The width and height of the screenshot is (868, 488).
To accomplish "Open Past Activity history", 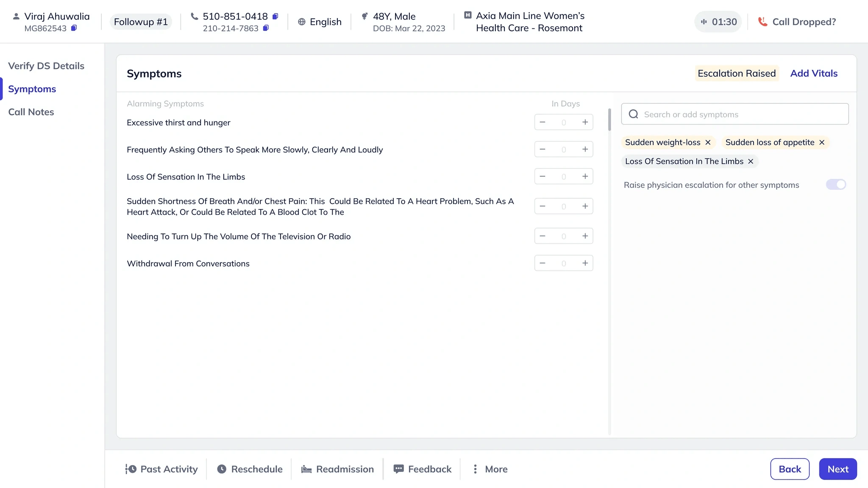I will point(161,469).
